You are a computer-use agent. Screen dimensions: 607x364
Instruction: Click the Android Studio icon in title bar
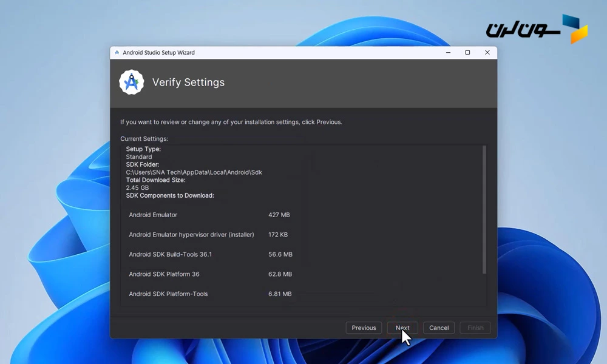coord(117,53)
